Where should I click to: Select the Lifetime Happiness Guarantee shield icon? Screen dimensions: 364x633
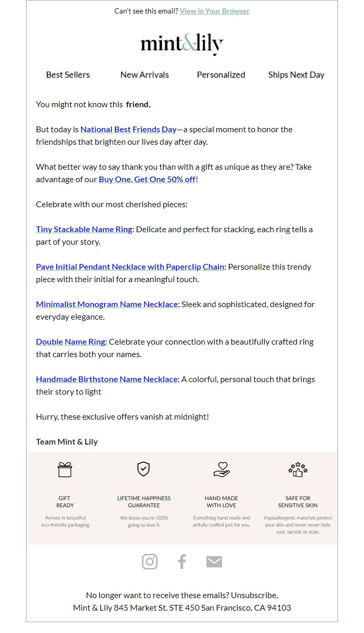coord(143,470)
